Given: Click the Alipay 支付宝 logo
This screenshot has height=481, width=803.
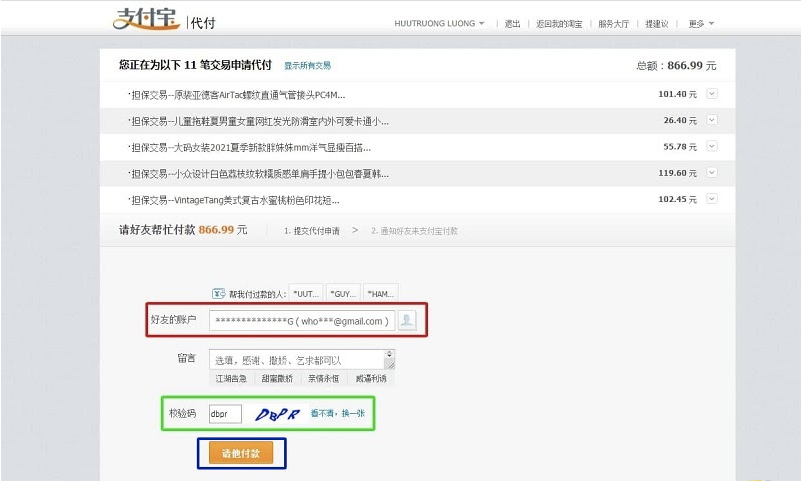Looking at the screenshot, I should pos(146,19).
